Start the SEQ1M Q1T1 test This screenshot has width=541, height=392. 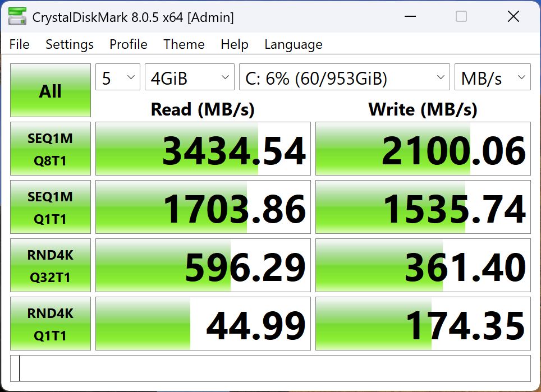pos(51,207)
